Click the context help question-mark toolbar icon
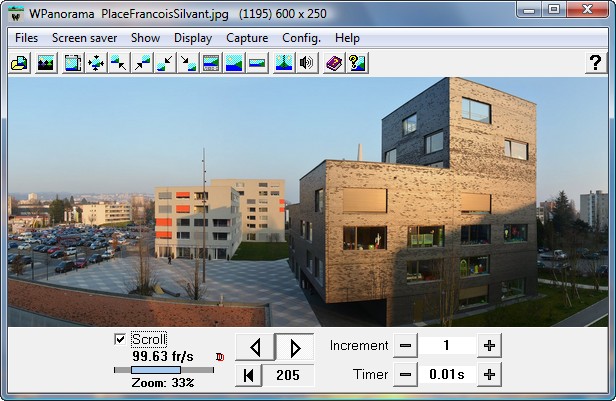Screen dimensions: 616x401 pyautogui.click(x=356, y=63)
